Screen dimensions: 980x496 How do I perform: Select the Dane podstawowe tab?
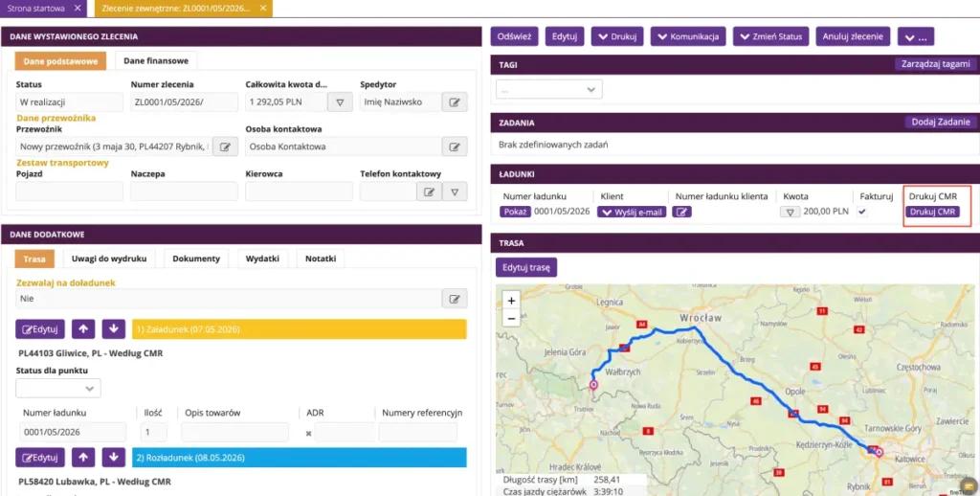[60, 60]
